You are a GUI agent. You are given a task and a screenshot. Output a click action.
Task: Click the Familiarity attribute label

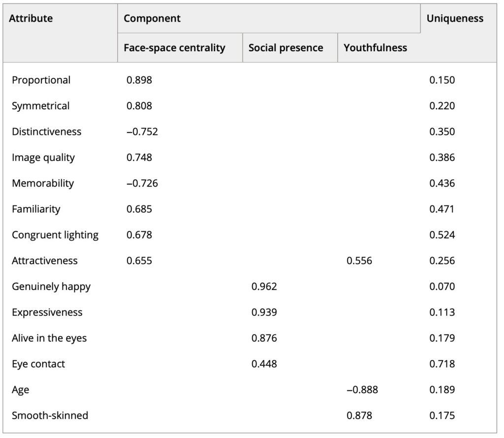point(36,209)
